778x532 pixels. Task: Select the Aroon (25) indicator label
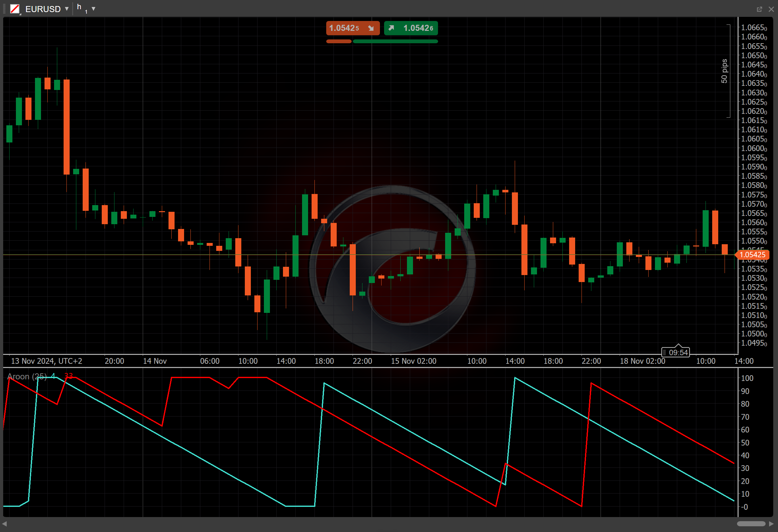(x=27, y=377)
